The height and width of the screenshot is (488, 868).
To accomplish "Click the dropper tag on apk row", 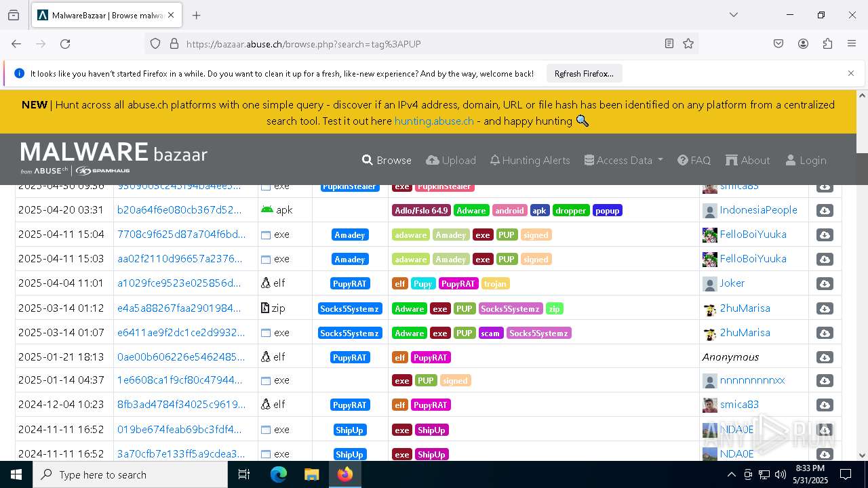I will click(x=571, y=211).
